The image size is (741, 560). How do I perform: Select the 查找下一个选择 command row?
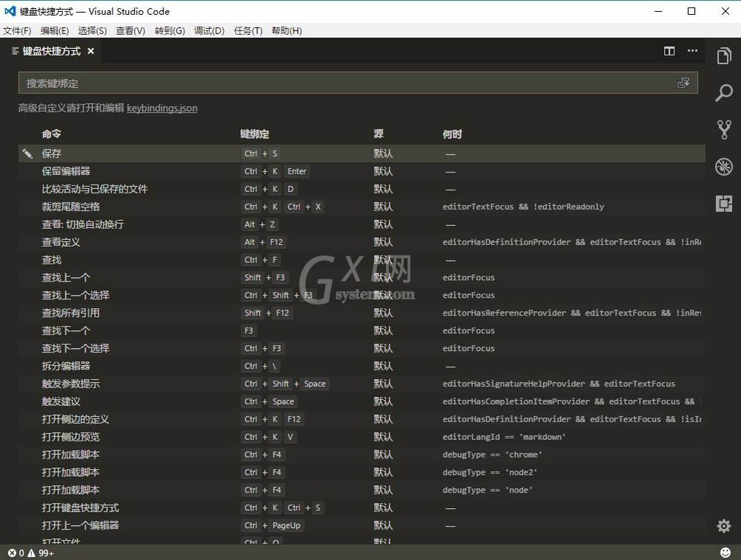click(362, 348)
